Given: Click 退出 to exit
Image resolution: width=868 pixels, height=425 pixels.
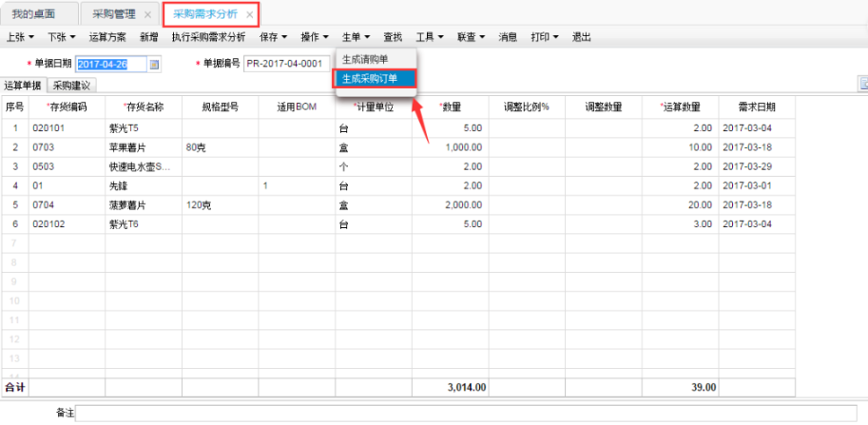Looking at the screenshot, I should click(581, 37).
